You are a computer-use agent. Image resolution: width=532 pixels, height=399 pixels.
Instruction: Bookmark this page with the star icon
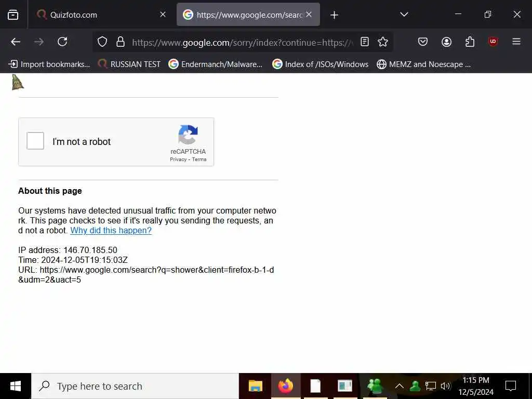tap(383, 42)
